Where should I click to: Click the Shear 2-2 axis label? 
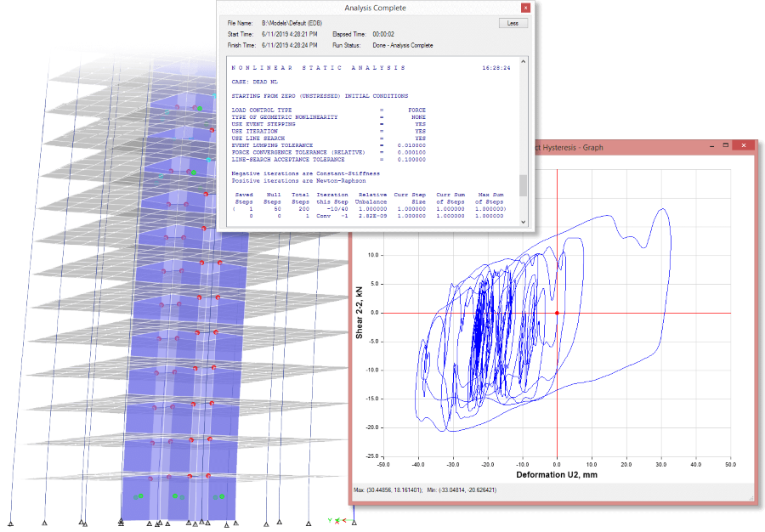point(360,312)
